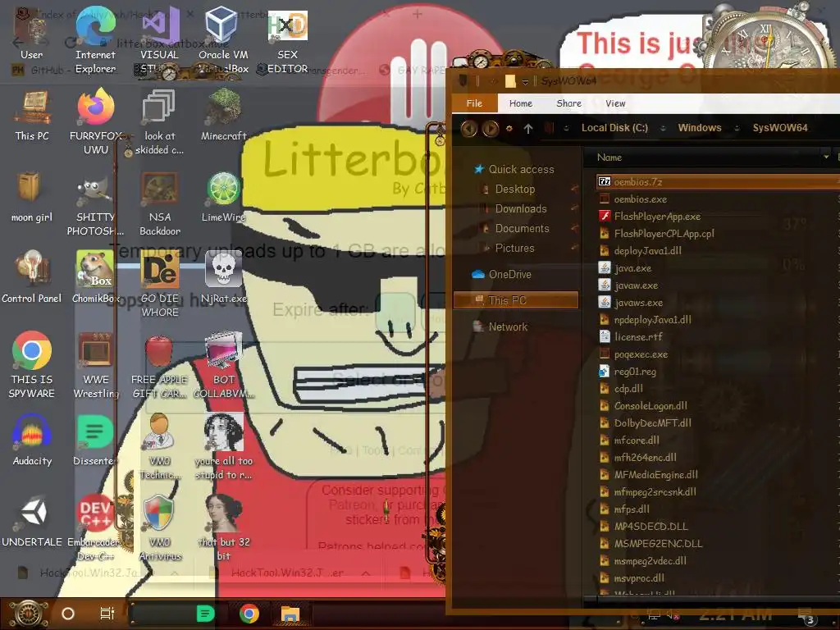
Task: Switch to the Home ribbon tab
Action: click(x=520, y=103)
